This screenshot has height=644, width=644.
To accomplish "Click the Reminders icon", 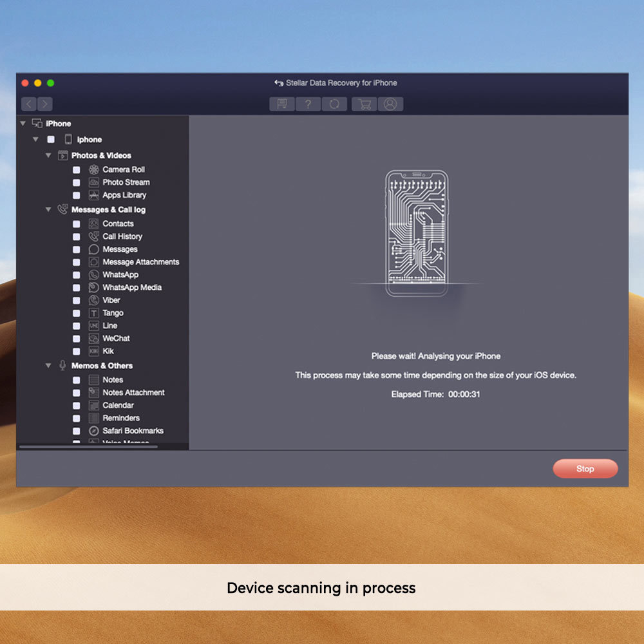I will click(94, 418).
